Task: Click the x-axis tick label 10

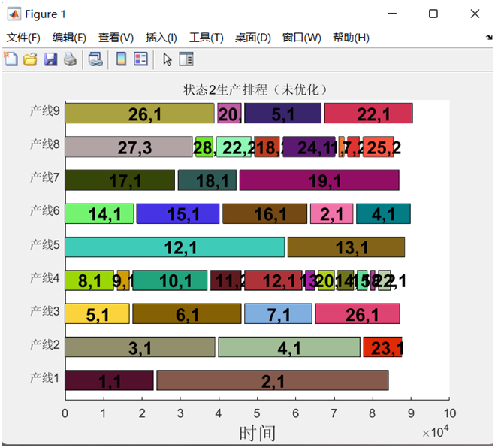Action: pos(449,413)
